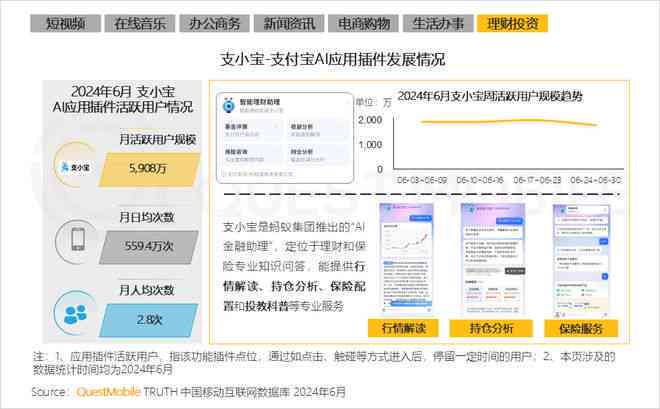Click the 06-03~06-09 axis label

pos(422,180)
